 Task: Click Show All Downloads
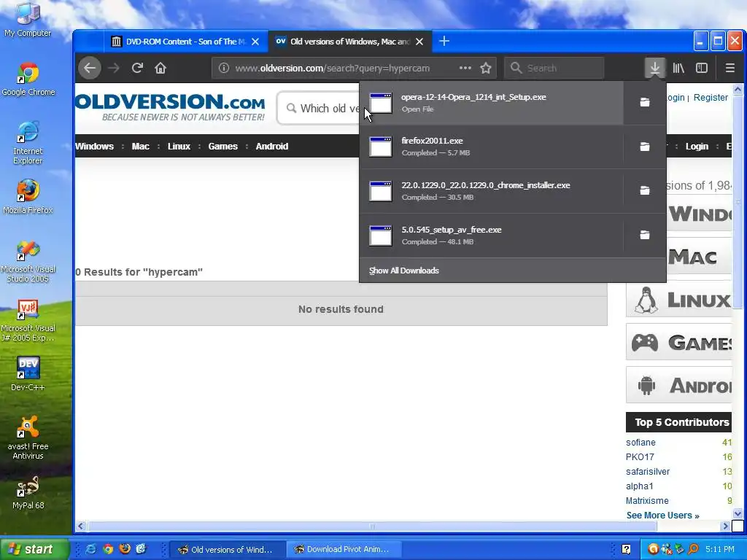(x=404, y=271)
